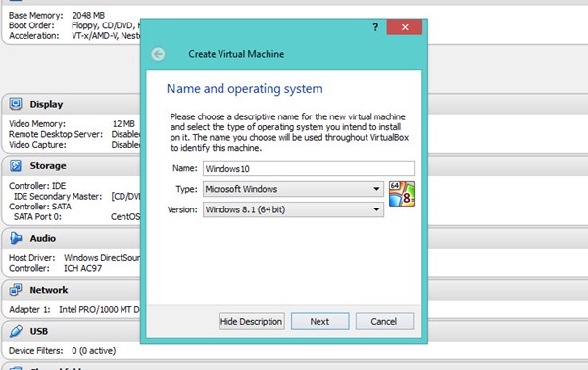The width and height of the screenshot is (588, 370).
Task: Click the help question mark button
Action: click(x=375, y=27)
